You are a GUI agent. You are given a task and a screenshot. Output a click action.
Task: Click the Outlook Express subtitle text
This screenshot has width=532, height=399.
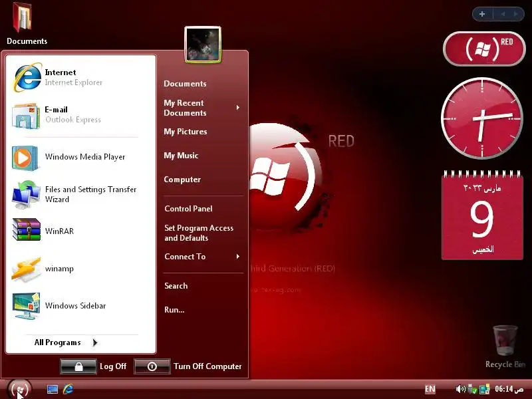click(x=73, y=120)
